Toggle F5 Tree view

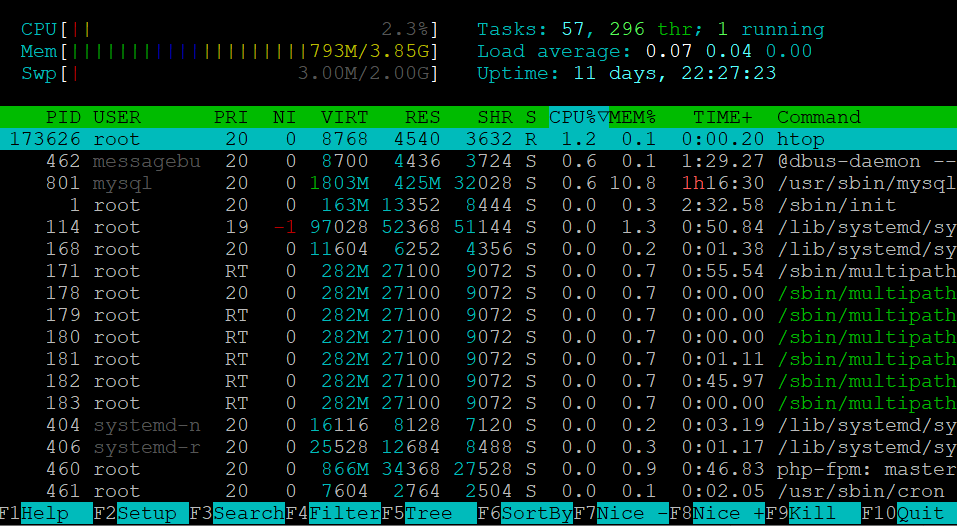428,514
